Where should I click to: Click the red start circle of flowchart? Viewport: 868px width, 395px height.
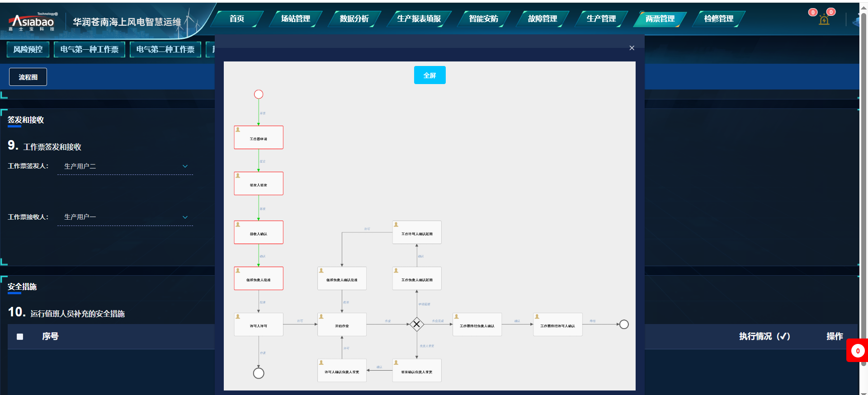pos(259,94)
